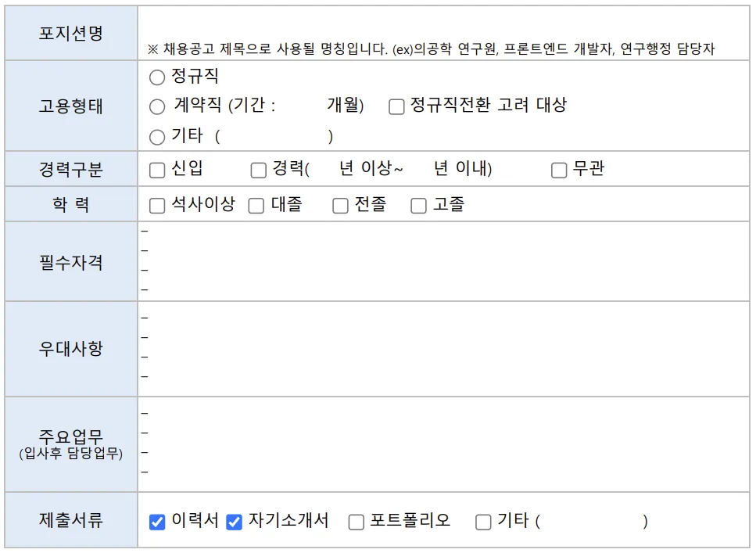Click the 포지션명 input field
Screen dimensions: 756x553
coord(442,23)
